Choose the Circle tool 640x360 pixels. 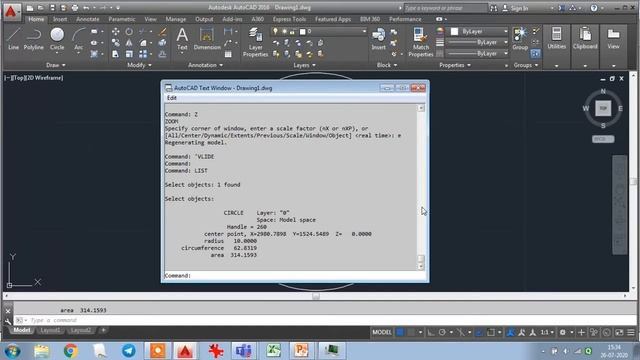tap(57, 39)
